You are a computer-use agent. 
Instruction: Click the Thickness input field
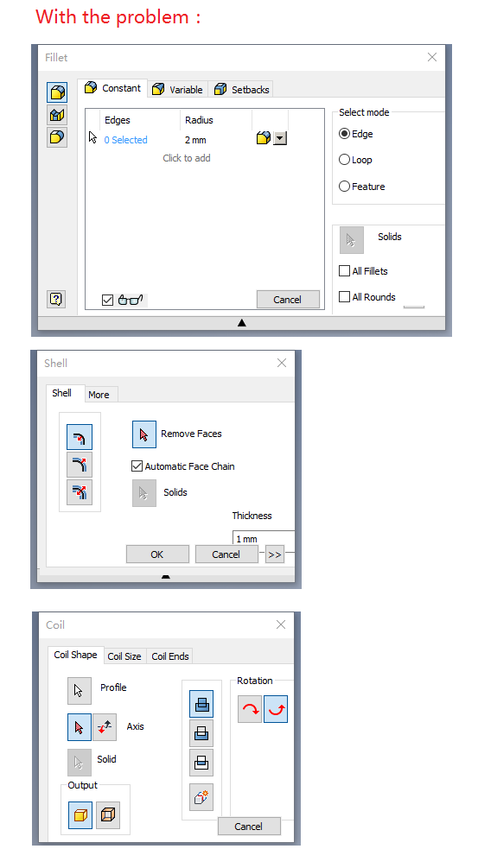click(264, 538)
